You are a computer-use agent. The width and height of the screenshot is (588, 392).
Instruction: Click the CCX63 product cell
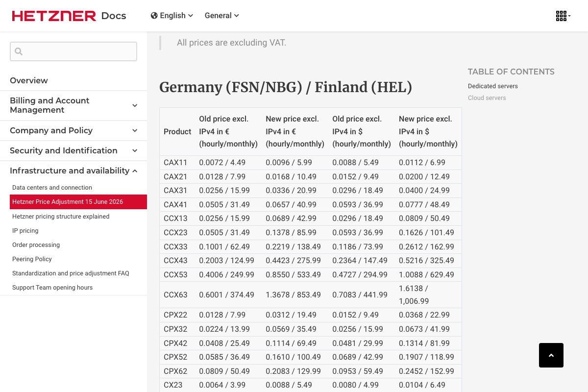(177, 295)
